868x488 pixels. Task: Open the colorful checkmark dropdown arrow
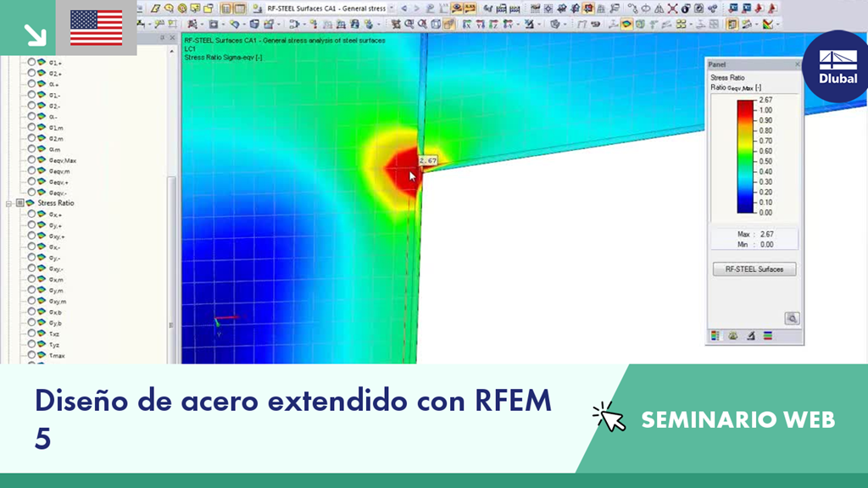[778, 25]
